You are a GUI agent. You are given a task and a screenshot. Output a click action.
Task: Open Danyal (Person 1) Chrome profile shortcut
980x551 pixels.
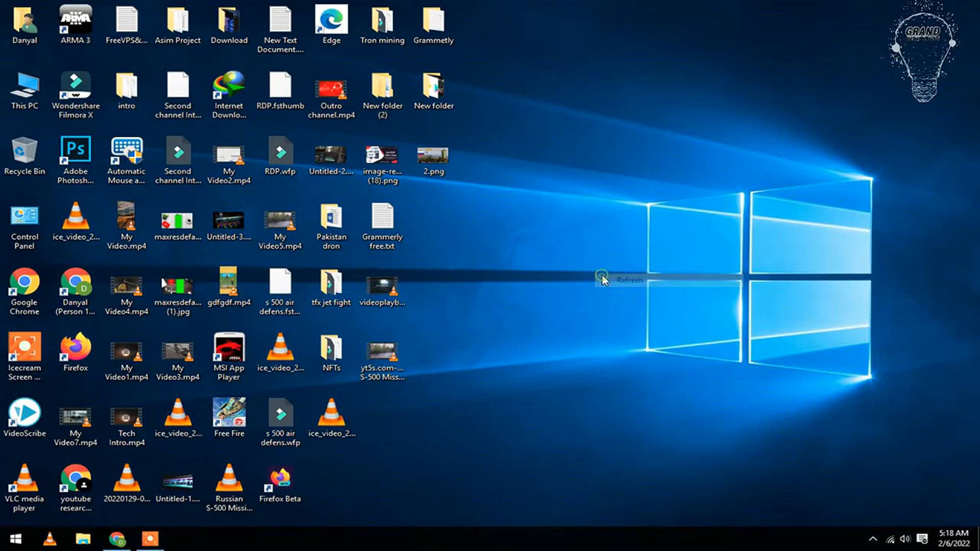point(76,291)
